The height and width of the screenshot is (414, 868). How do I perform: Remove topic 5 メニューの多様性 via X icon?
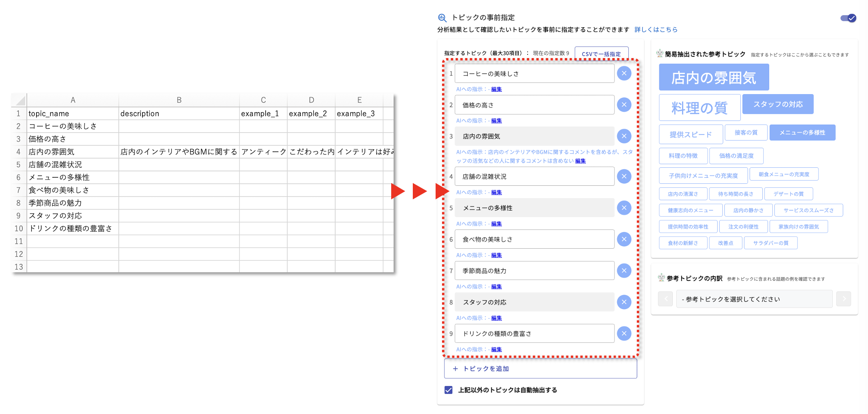click(x=624, y=208)
